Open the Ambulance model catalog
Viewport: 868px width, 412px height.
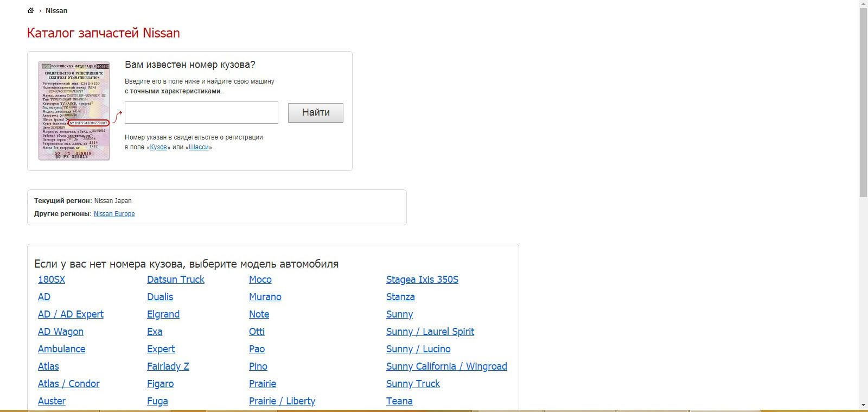click(x=62, y=349)
